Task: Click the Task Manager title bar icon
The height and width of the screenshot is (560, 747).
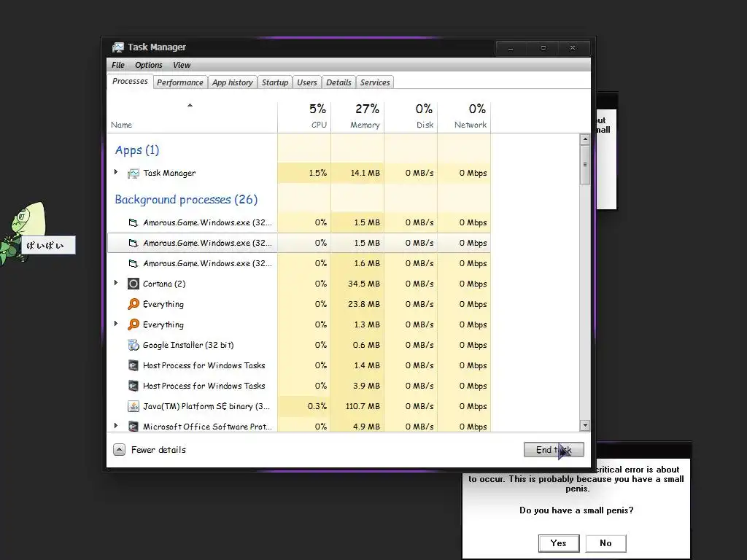Action: (x=117, y=47)
